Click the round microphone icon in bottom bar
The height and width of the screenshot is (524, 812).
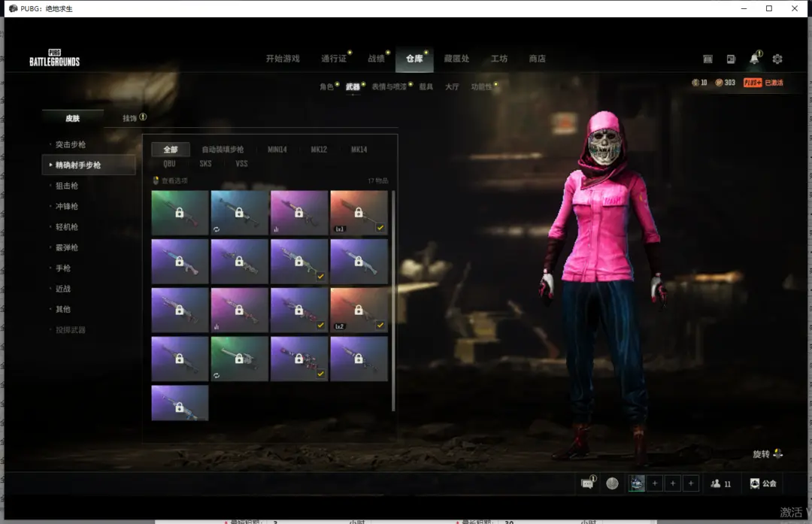(x=612, y=483)
